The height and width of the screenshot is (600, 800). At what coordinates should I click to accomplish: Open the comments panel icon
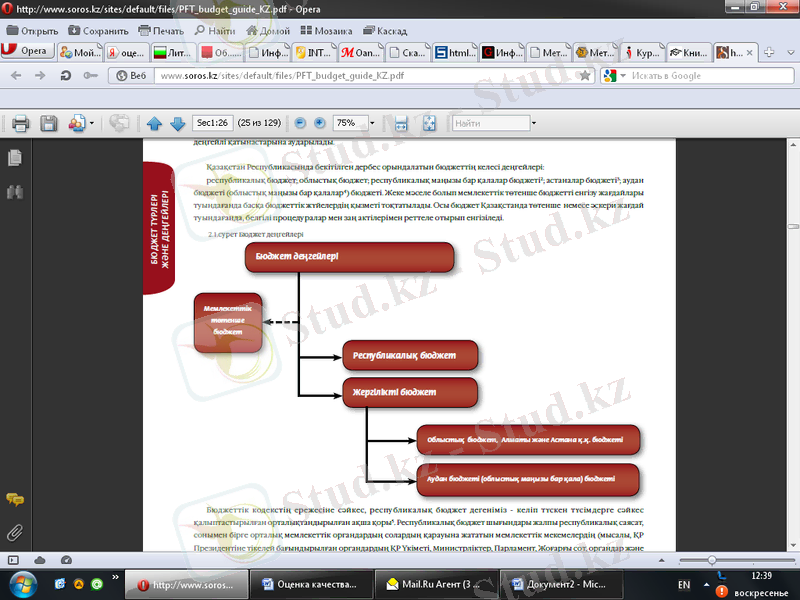pyautogui.click(x=14, y=499)
